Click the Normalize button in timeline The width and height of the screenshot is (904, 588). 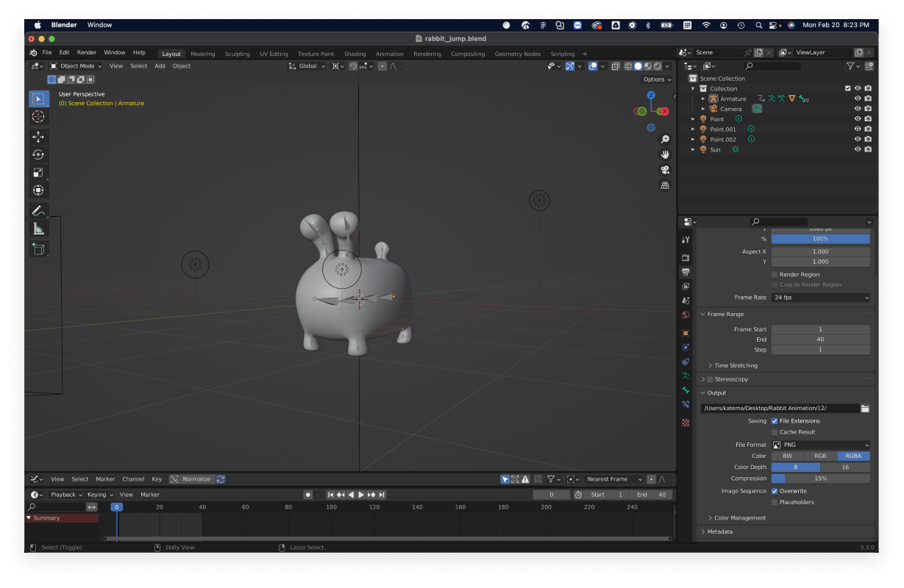click(191, 479)
